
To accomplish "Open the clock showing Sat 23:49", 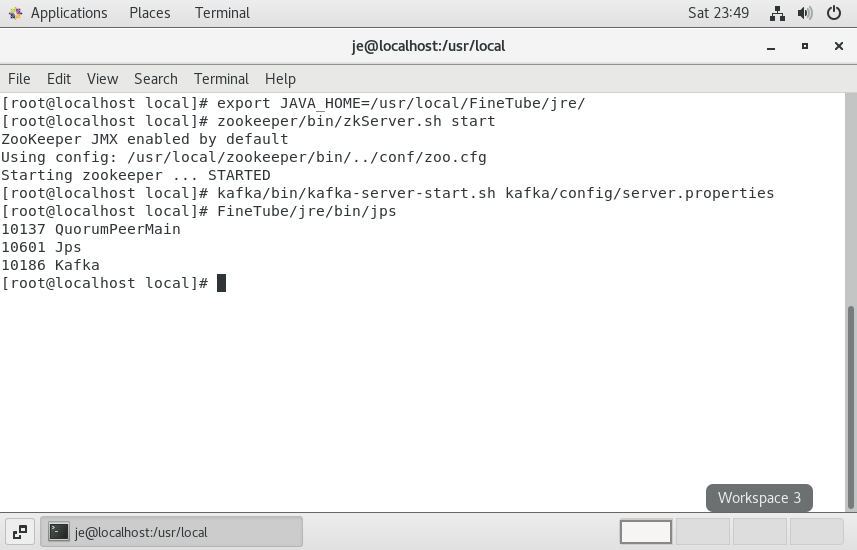I will click(x=718, y=13).
